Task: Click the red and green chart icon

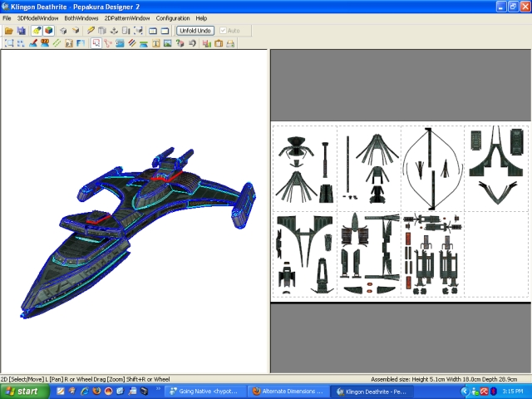Action: (x=207, y=43)
